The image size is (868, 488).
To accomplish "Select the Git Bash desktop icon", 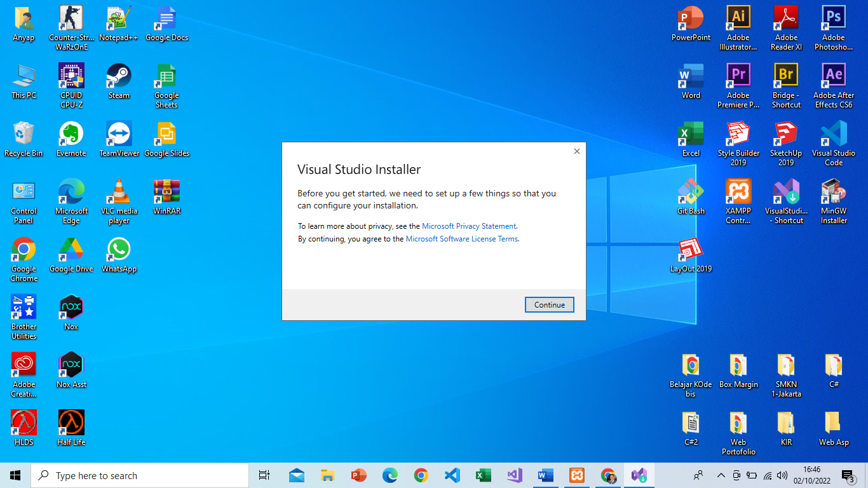I will coord(691,198).
